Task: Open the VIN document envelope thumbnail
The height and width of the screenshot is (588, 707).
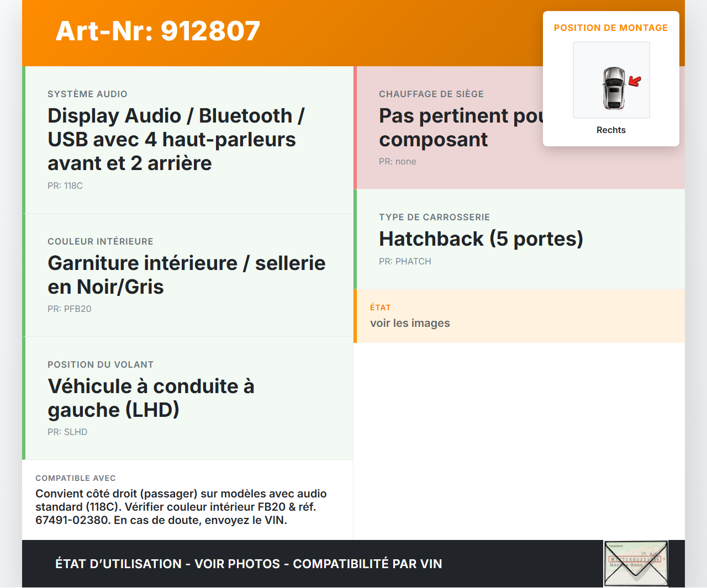Action: pyautogui.click(x=636, y=564)
